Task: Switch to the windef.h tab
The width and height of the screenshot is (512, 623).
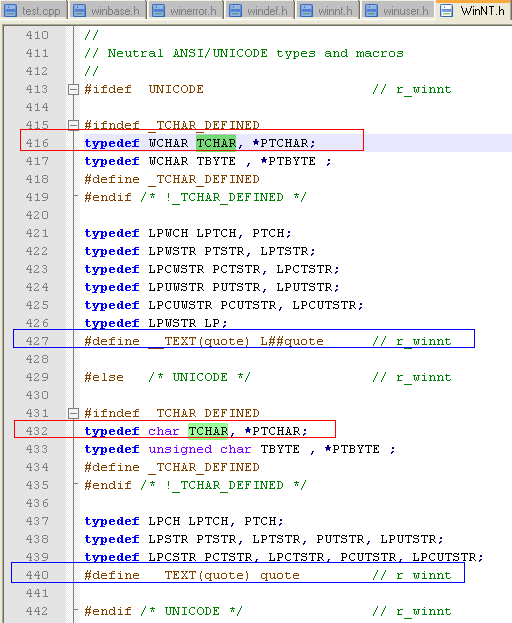Action: tap(260, 10)
